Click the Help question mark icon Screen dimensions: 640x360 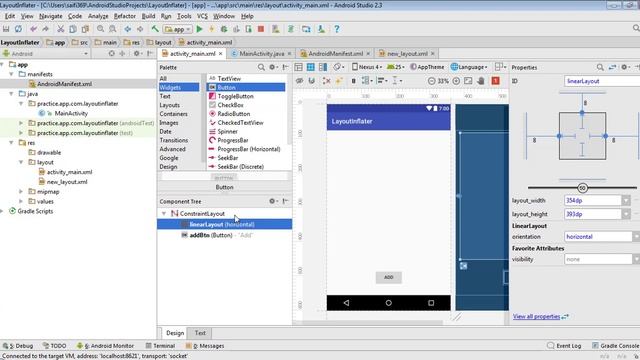tap(336, 29)
